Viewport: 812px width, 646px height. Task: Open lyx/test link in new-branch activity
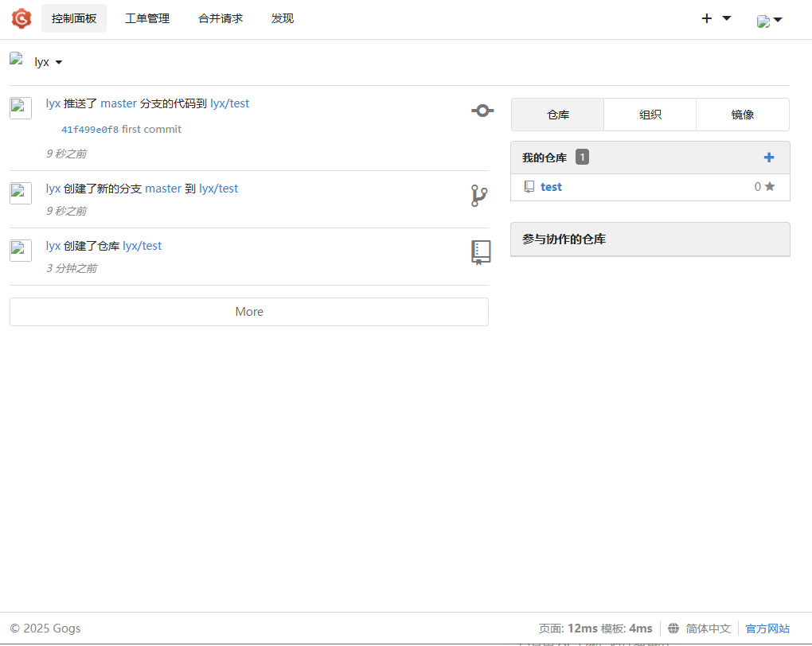[x=219, y=189]
